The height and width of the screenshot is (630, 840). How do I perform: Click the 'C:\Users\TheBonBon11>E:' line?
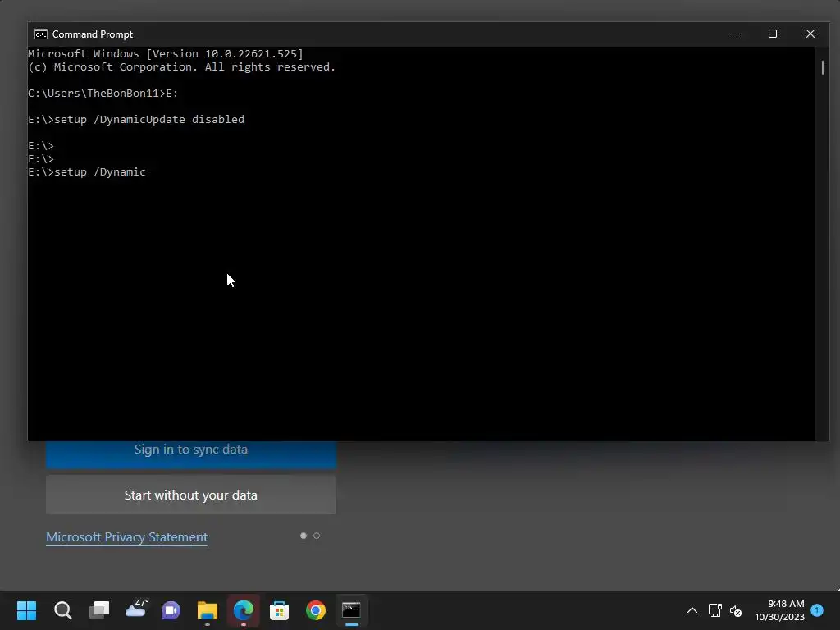(103, 94)
